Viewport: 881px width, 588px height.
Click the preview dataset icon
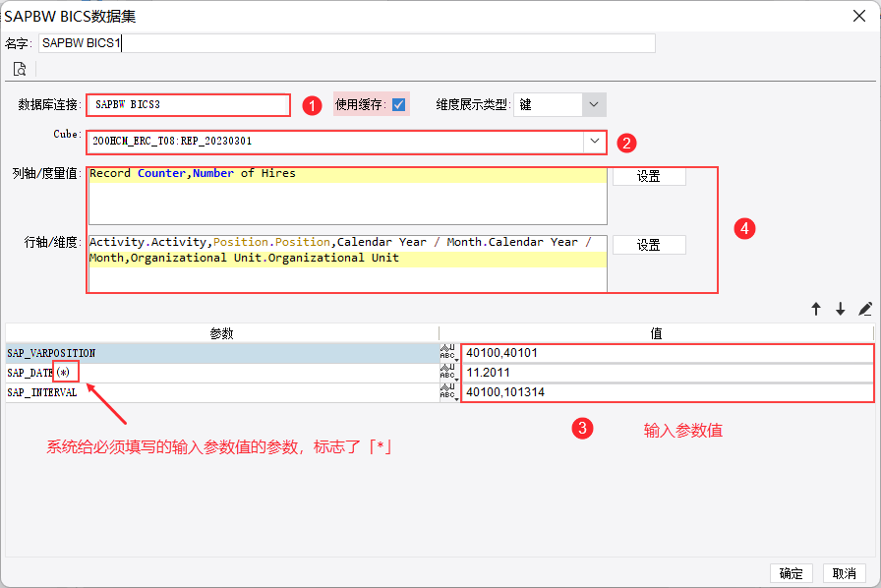20,69
